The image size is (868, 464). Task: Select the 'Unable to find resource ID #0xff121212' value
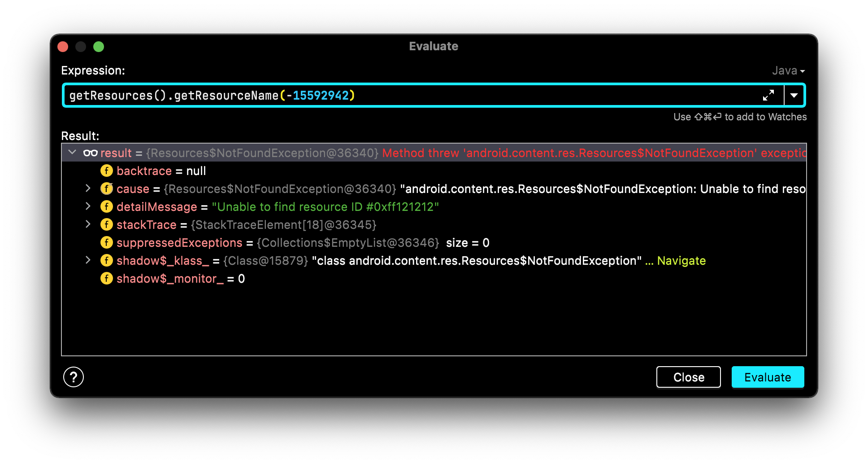point(325,207)
